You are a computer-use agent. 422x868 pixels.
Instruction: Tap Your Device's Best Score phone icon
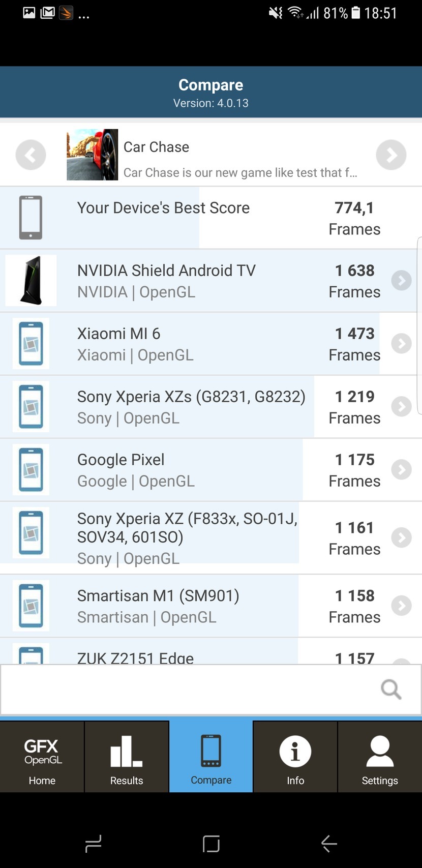(31, 218)
